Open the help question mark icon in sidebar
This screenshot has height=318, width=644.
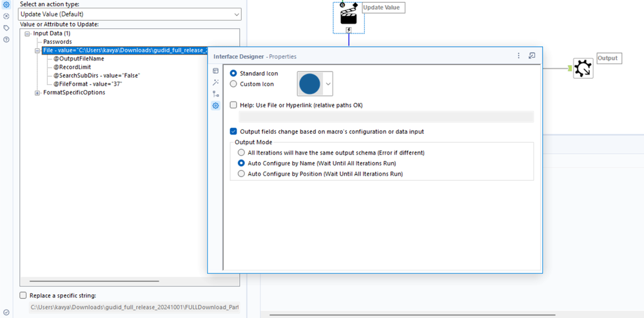click(x=6, y=39)
